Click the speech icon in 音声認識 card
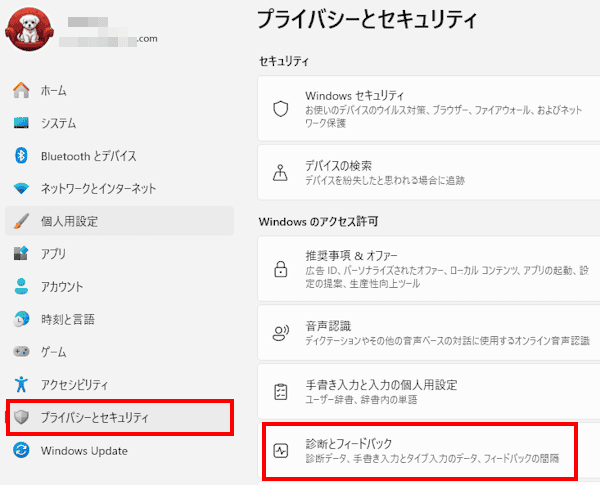 point(280,333)
